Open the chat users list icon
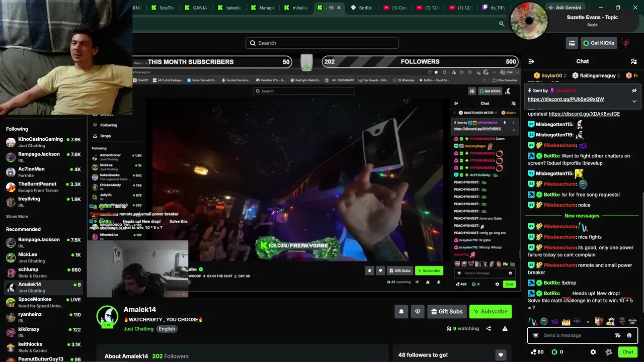The height and width of the screenshot is (362, 644). (634, 61)
